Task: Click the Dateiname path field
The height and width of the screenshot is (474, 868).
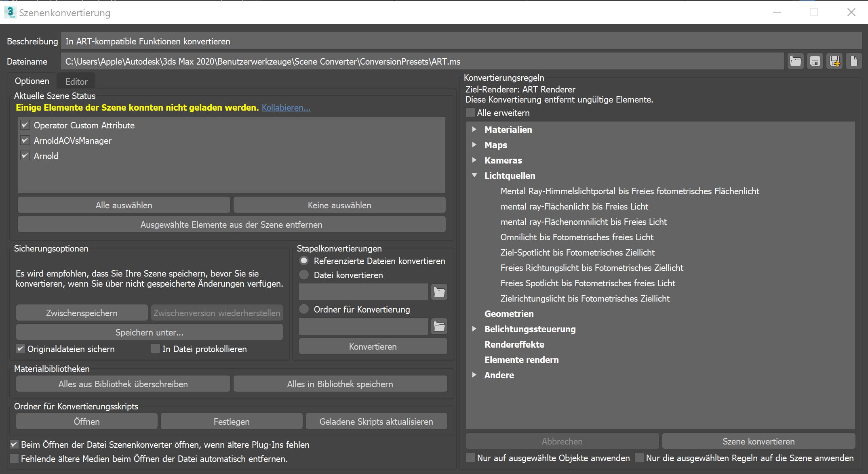Action: (422, 61)
